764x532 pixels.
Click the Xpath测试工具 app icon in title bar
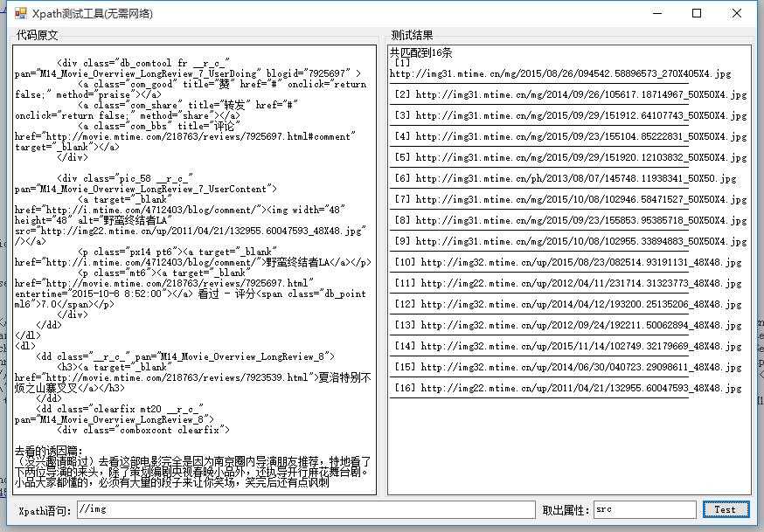point(20,13)
